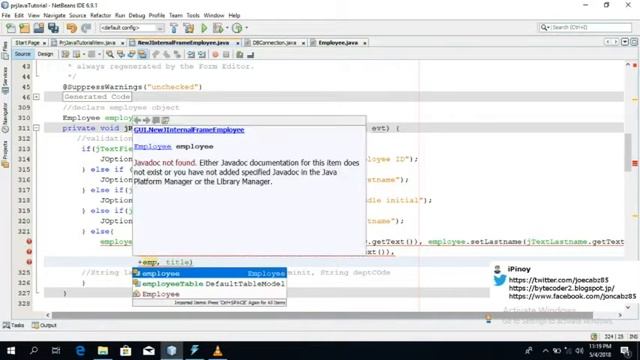Run the main project with the green play icon
Image resolution: width=640 pixels, height=360 pixels.
204,28
